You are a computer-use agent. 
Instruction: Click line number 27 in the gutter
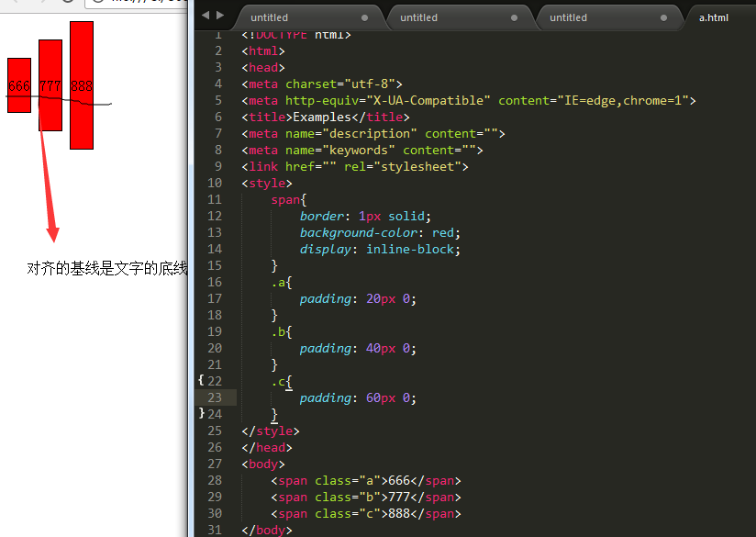click(x=215, y=464)
